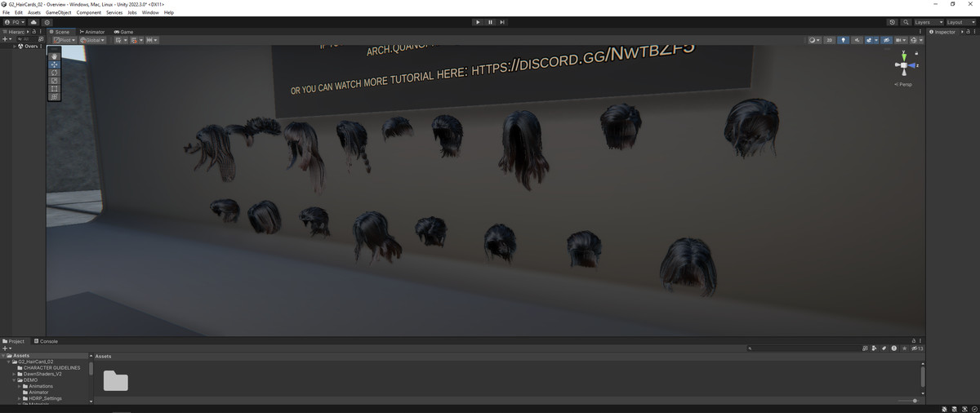
Task: Open shading draw mode dropdown
Action: tap(814, 40)
